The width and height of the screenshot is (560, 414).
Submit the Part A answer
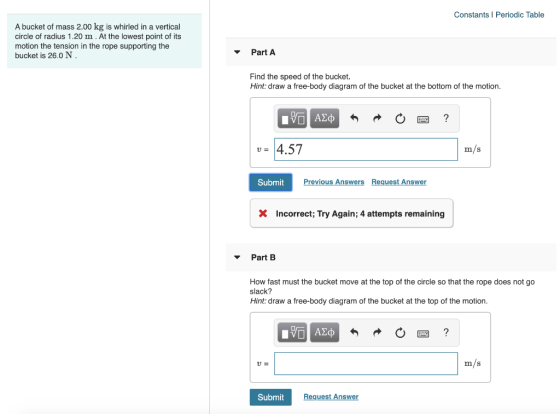(x=271, y=183)
